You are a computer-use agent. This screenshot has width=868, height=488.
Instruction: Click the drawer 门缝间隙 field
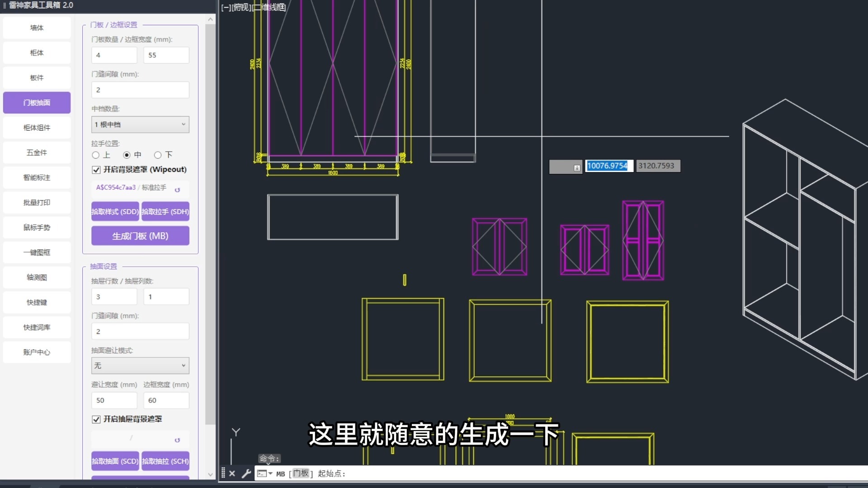click(140, 331)
